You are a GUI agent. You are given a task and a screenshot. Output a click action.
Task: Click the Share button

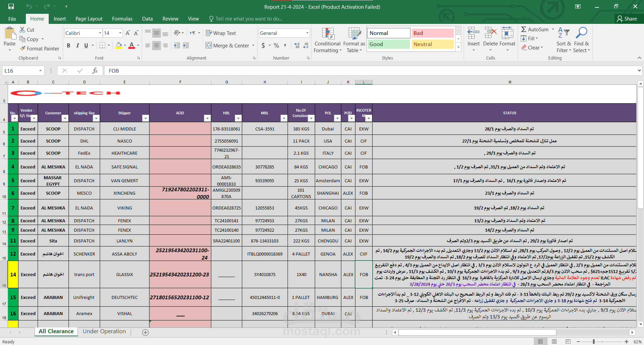pos(627,19)
